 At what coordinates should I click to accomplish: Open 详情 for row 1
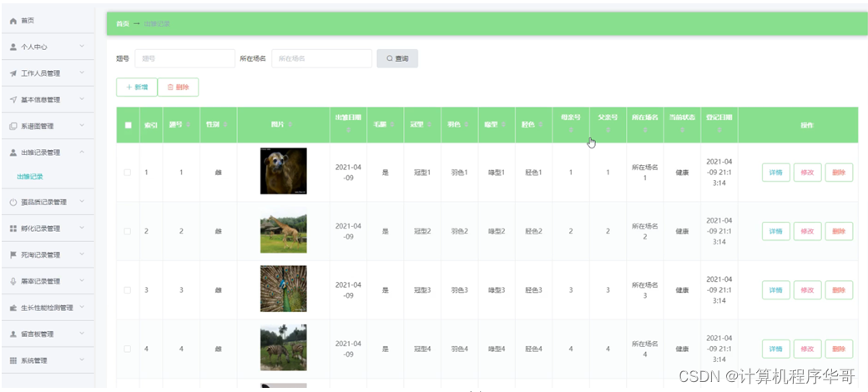pos(775,173)
